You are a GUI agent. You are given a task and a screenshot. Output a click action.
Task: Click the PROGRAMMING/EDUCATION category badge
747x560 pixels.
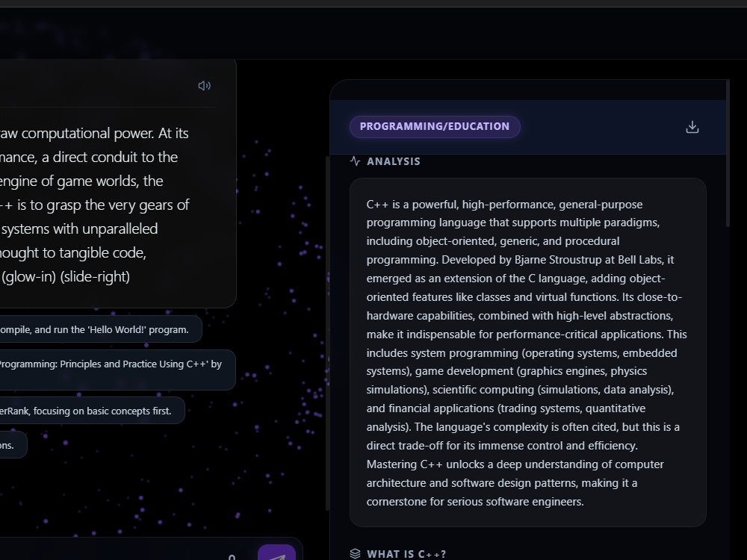tap(435, 127)
